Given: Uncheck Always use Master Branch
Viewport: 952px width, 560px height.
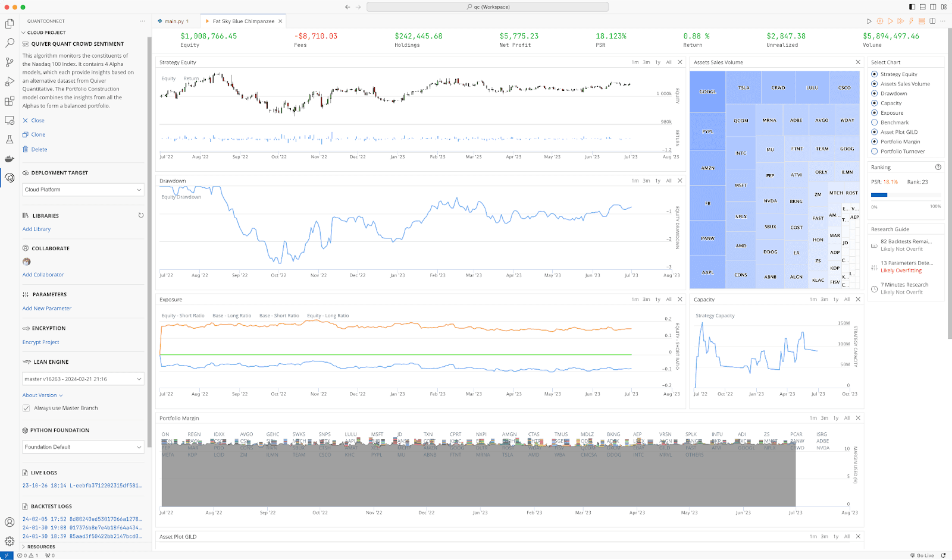Looking at the screenshot, I should [x=26, y=408].
